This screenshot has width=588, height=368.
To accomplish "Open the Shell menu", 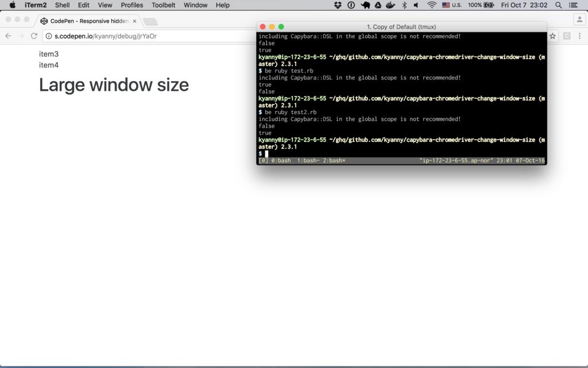I will [62, 5].
